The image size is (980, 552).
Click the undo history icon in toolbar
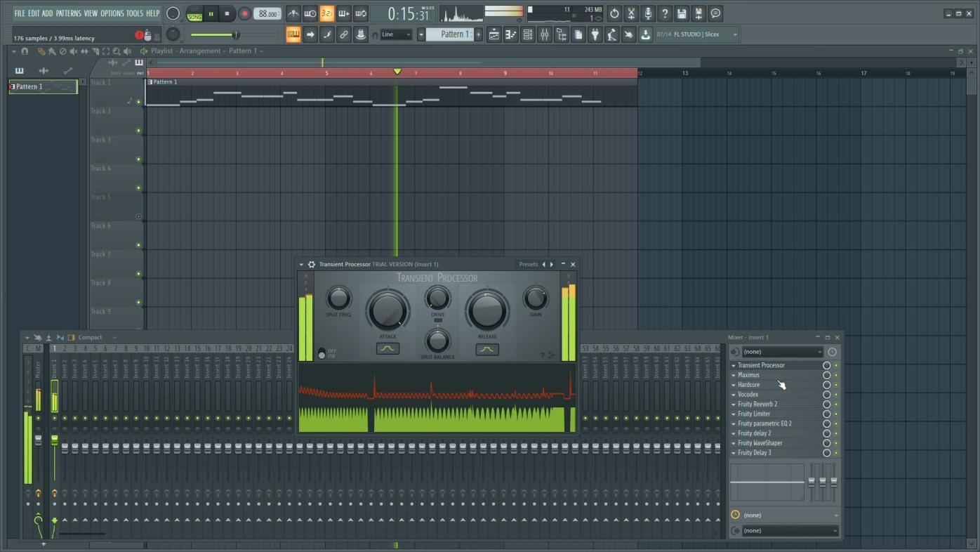[614, 13]
